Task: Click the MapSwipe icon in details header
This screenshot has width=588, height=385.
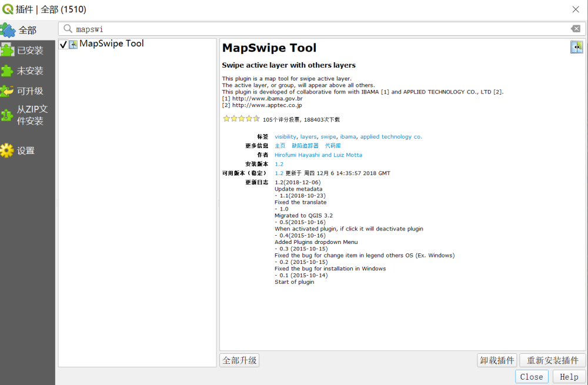Action: coord(577,47)
